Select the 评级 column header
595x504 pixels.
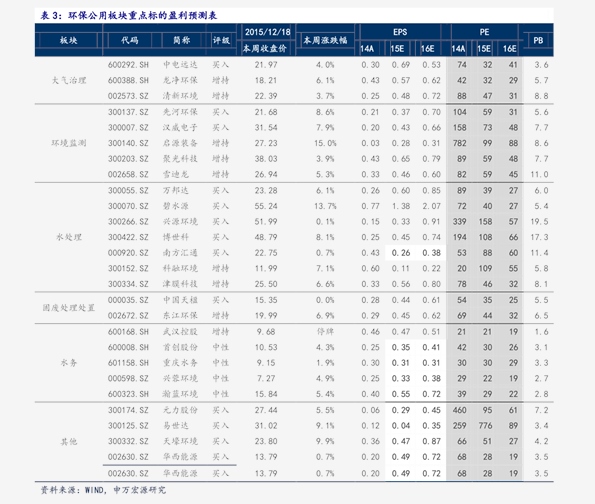tap(221, 40)
